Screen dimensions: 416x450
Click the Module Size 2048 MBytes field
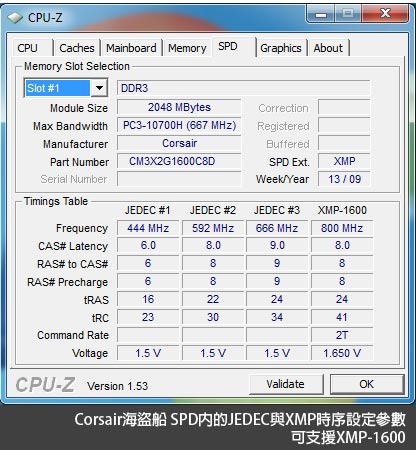(179, 107)
